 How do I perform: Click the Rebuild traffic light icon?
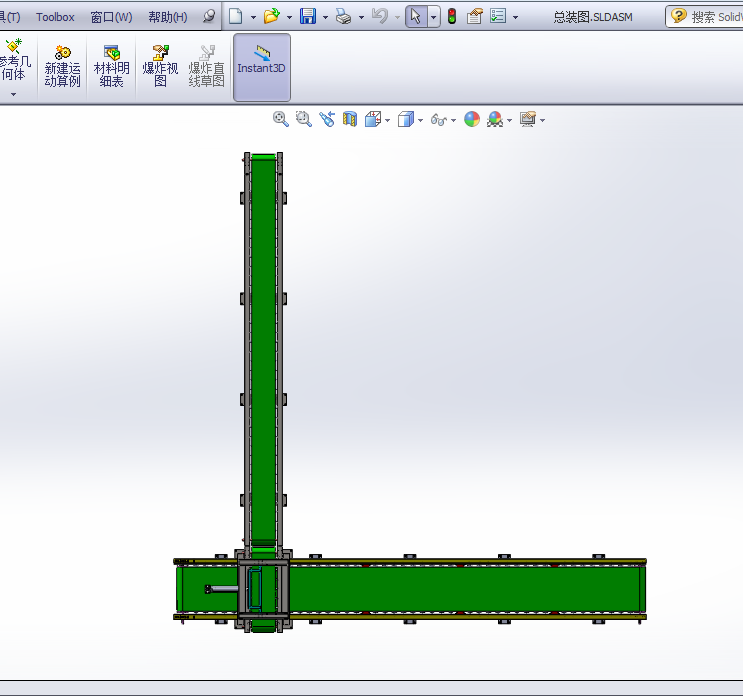tap(452, 17)
